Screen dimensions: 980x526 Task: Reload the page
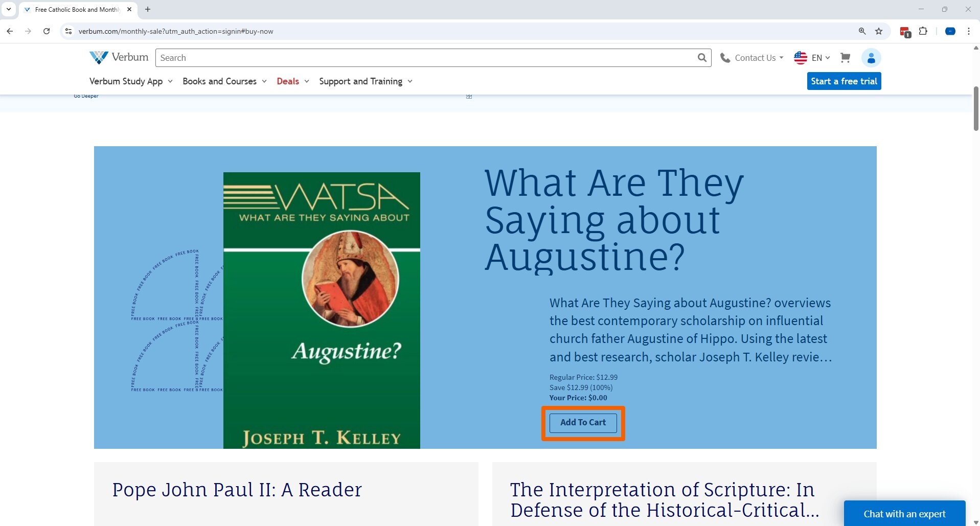pos(47,31)
